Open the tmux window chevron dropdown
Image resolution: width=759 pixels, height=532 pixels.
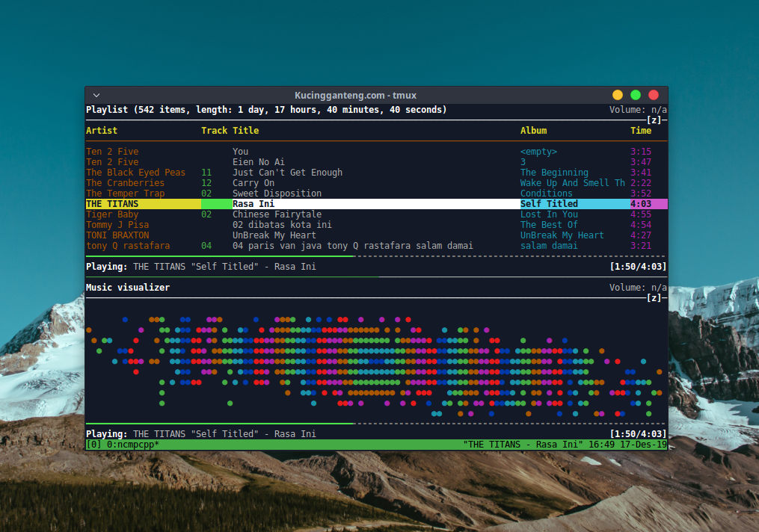pos(96,95)
